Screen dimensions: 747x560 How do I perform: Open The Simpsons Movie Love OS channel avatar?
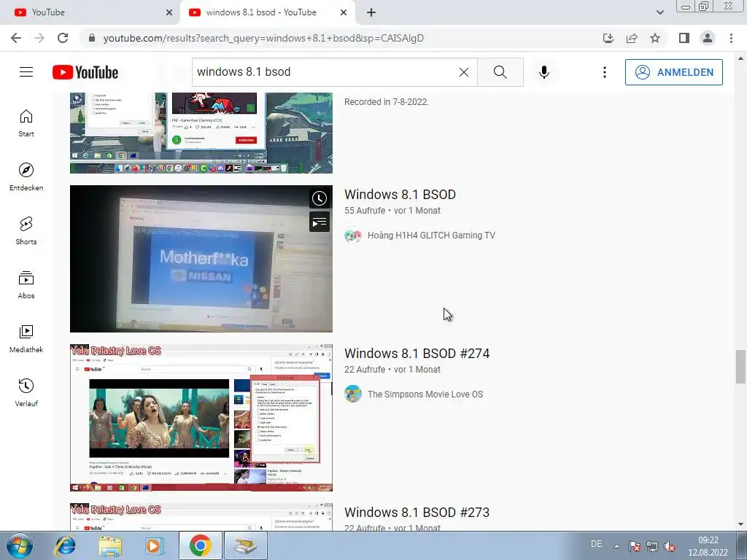[x=353, y=394]
